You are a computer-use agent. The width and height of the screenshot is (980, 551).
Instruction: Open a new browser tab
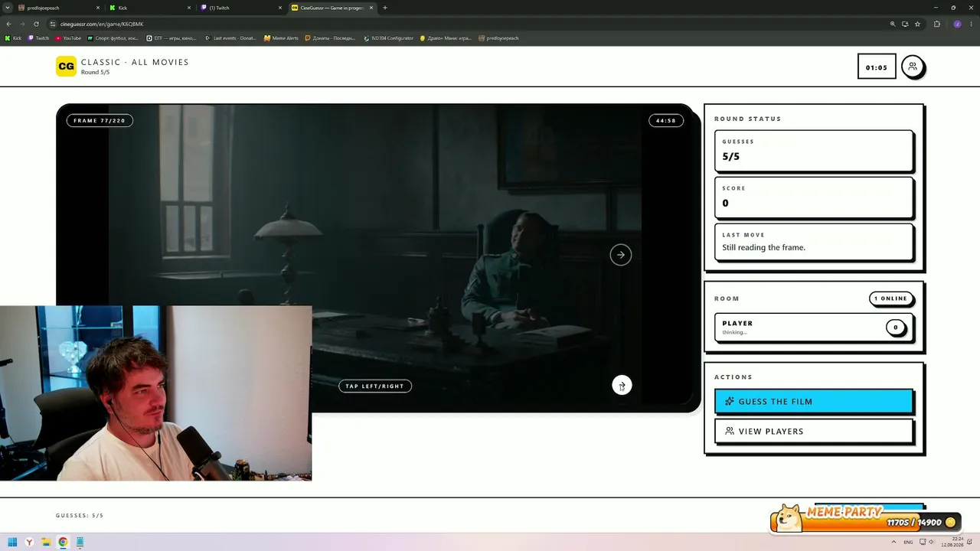point(385,8)
